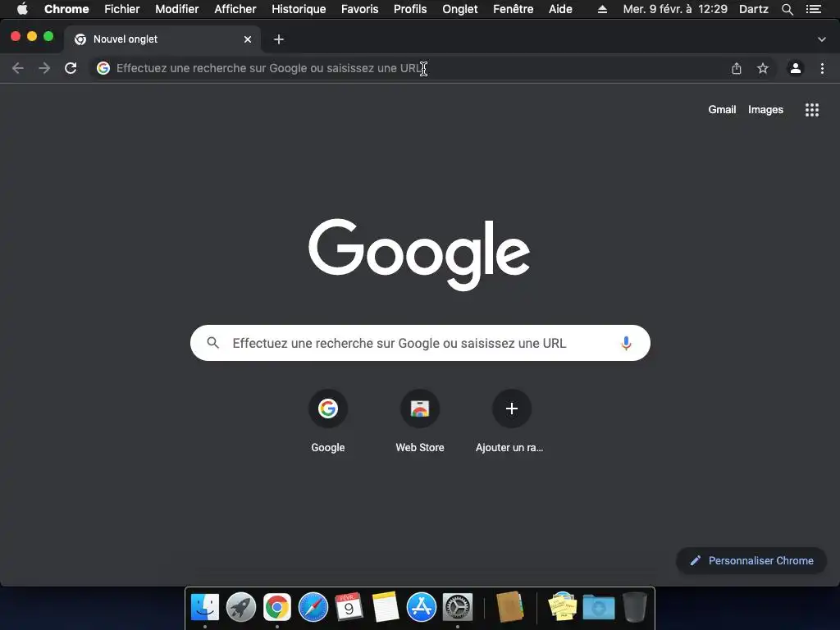
Task: Open the Onglet menu
Action: click(x=459, y=9)
